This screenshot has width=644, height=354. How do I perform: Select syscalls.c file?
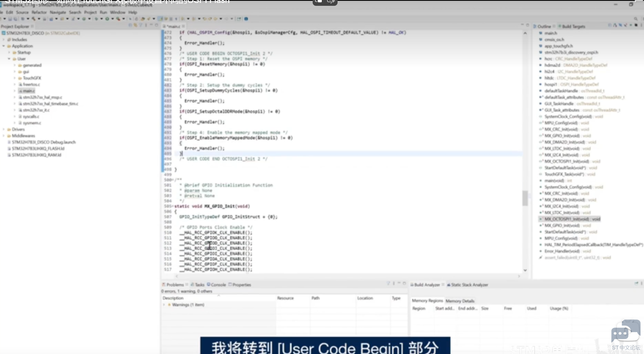point(30,117)
